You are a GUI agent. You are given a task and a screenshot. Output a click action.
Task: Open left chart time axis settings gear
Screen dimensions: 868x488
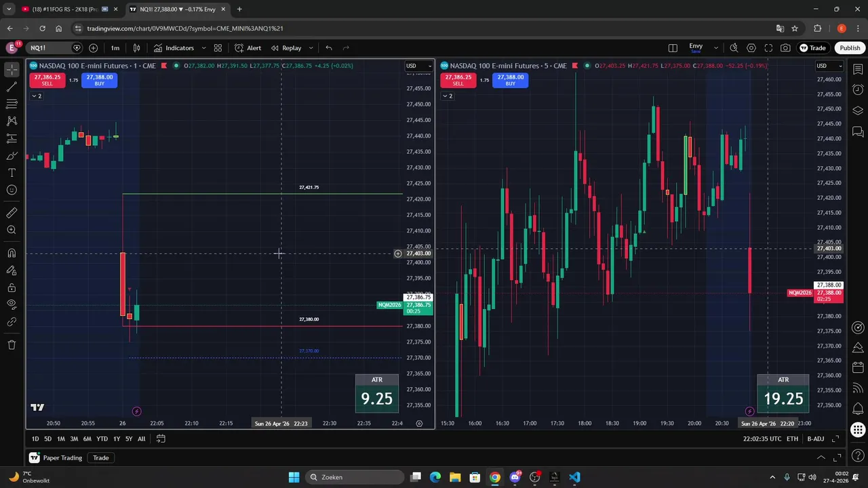(419, 423)
